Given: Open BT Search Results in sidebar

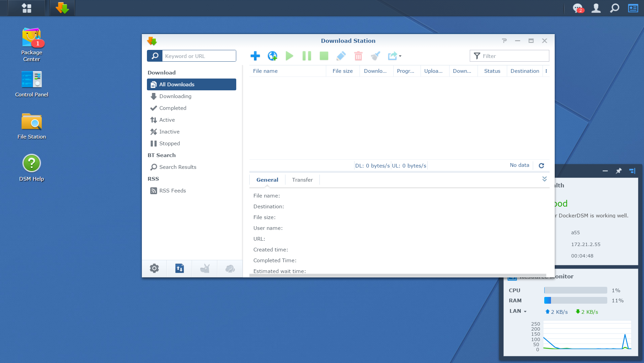Looking at the screenshot, I should [x=191, y=167].
